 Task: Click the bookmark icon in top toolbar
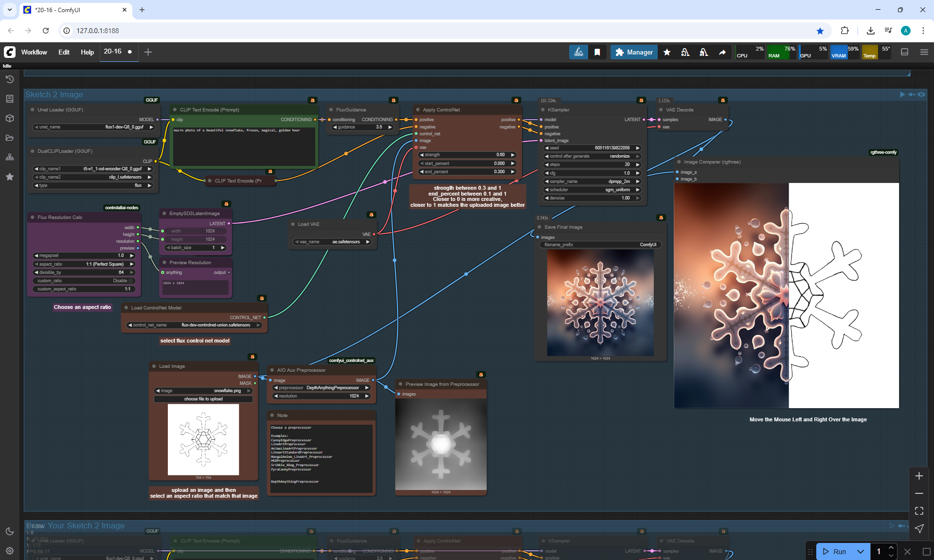pyautogui.click(x=597, y=52)
